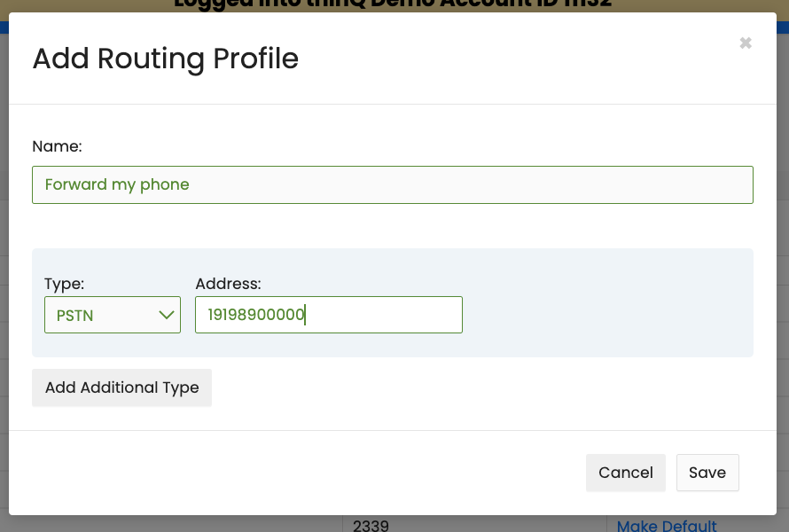Screen dimensions: 789x532
Task: Click the Add Additional Type button
Action: click(x=121, y=387)
